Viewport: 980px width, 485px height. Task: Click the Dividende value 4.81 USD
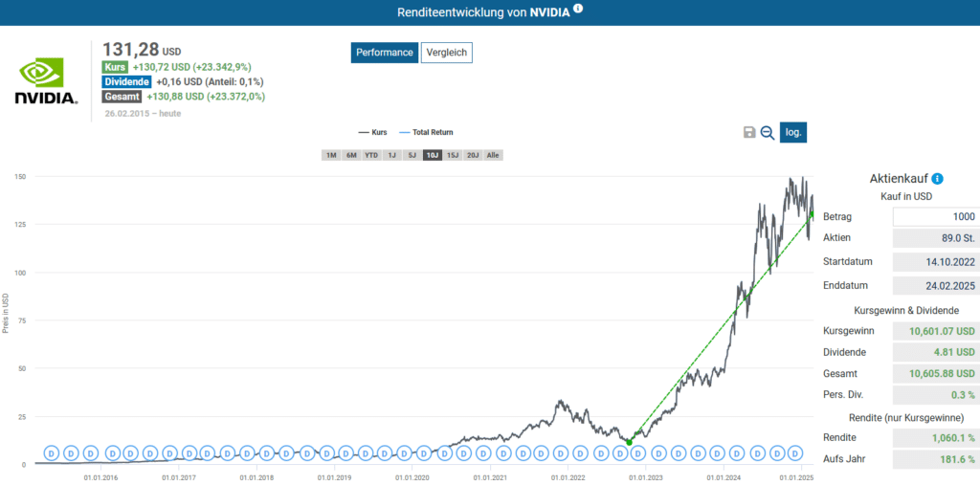[936, 352]
